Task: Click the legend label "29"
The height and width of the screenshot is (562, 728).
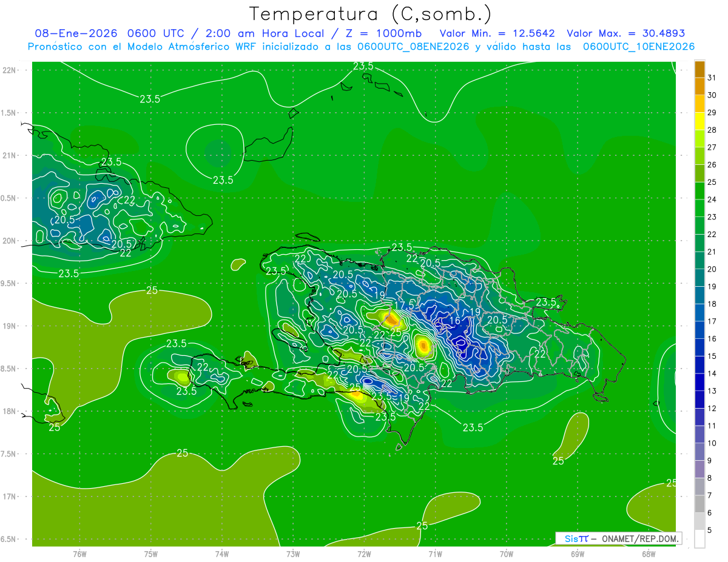Action: pyautogui.click(x=712, y=112)
